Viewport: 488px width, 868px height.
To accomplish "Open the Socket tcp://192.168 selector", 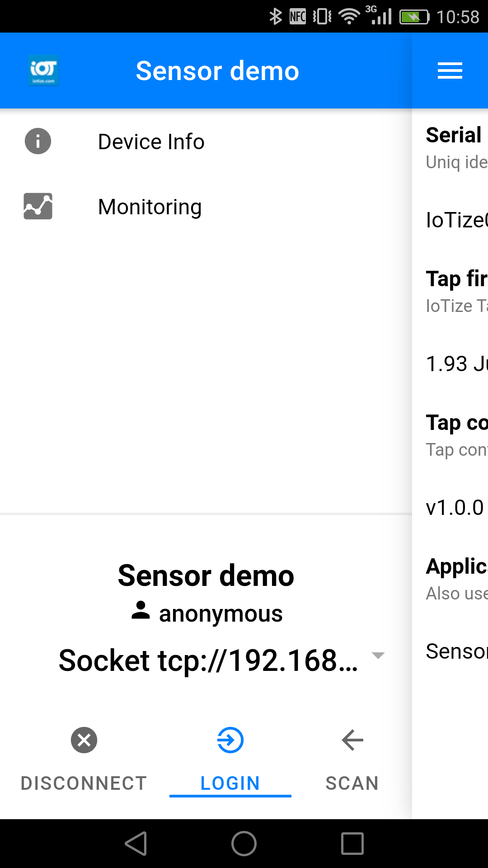I will pos(221,660).
